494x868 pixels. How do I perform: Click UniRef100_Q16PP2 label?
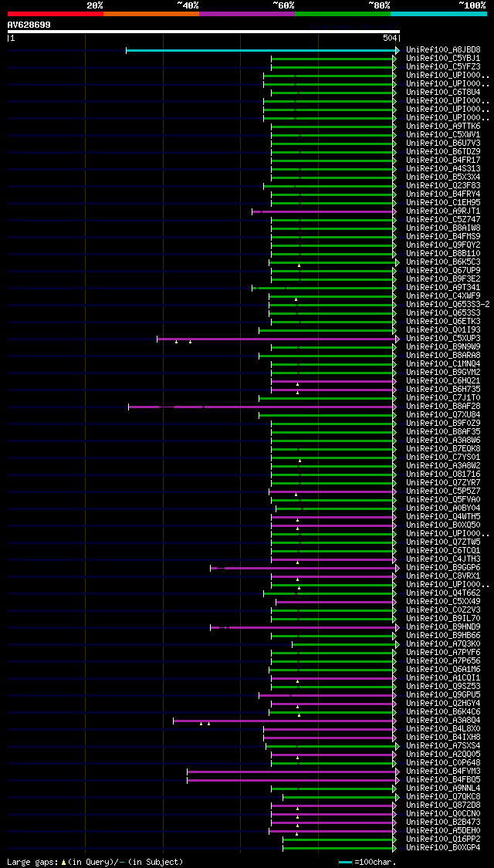point(443,839)
